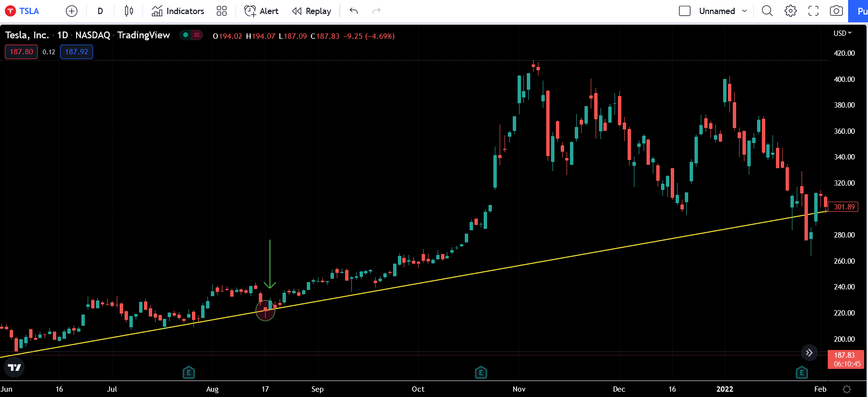Image resolution: width=868 pixels, height=397 pixels.
Task: Toggle the layout checkbox beside Unnamed
Action: tap(684, 11)
